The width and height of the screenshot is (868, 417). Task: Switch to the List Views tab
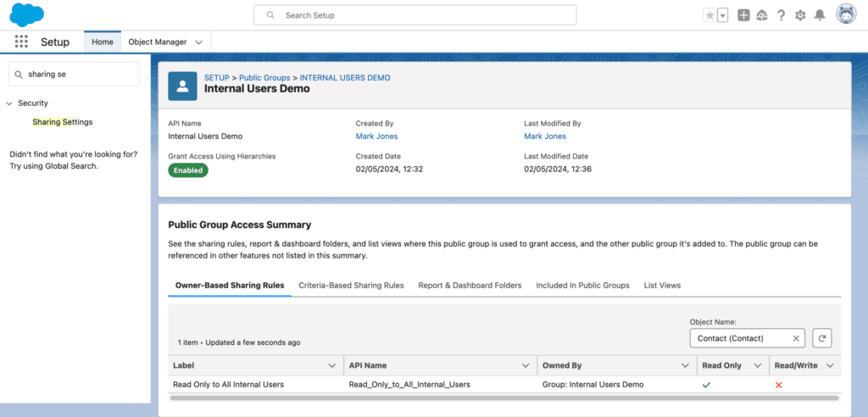(x=662, y=286)
